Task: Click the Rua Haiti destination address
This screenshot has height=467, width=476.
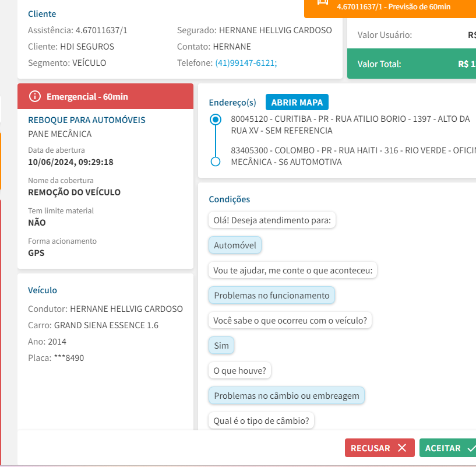Action: tap(350, 156)
